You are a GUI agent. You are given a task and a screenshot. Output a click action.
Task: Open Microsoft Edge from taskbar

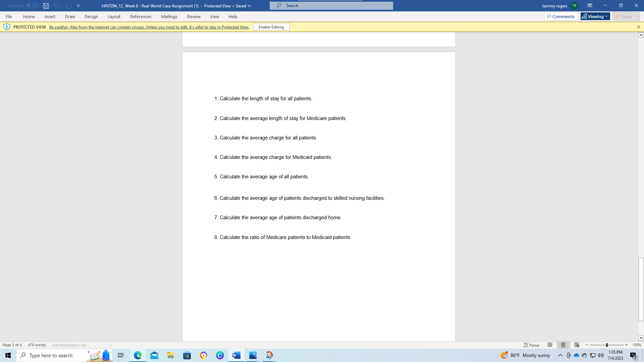138,355
